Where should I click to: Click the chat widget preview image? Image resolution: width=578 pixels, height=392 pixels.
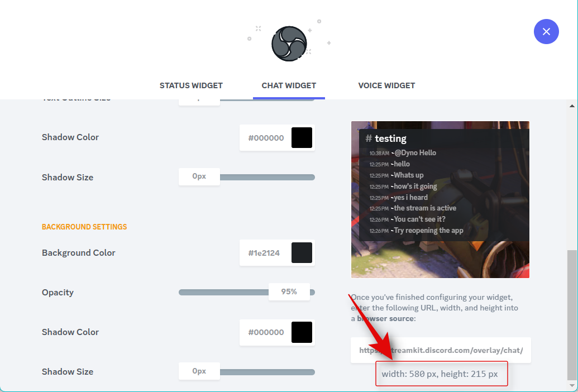click(440, 199)
